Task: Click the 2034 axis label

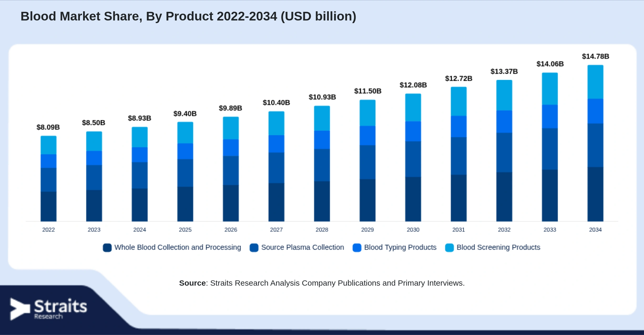Action: point(595,230)
